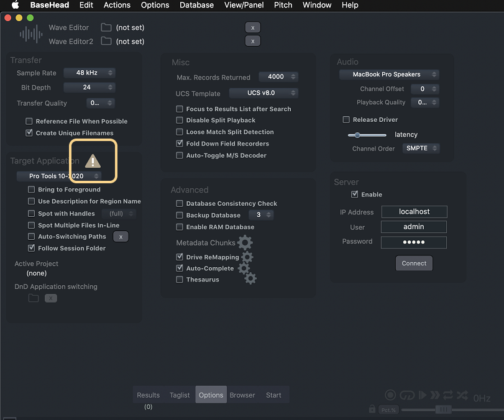
Task: Toggle the link icon beside record
Action: [407, 395]
